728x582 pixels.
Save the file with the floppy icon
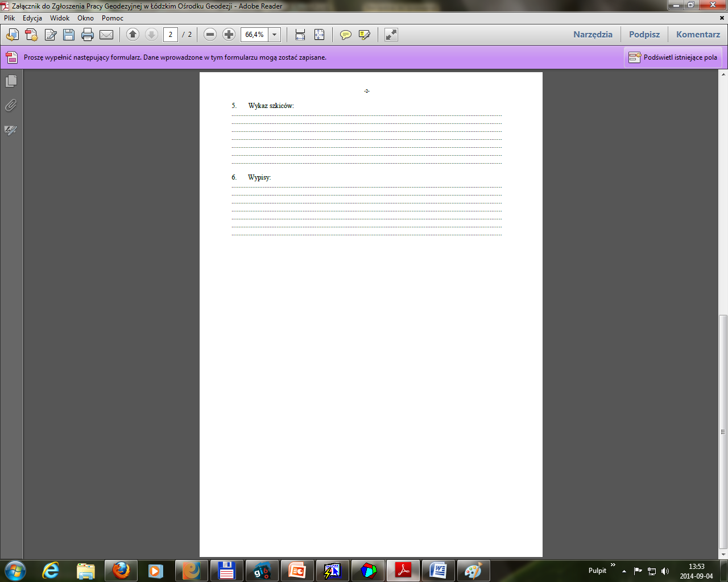69,35
